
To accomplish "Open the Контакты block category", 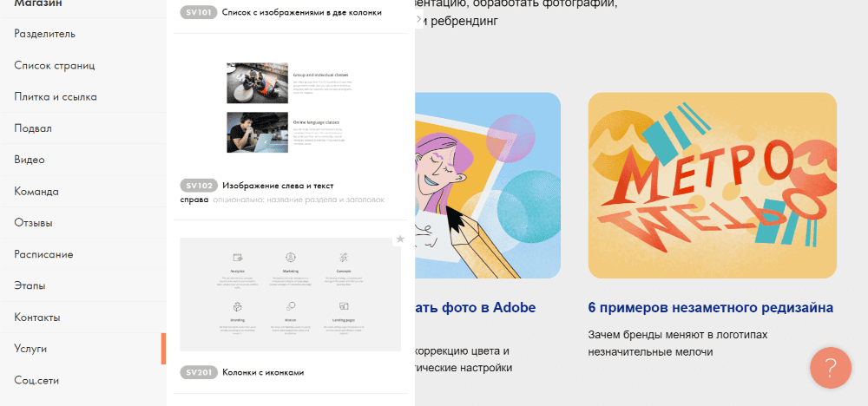I will 83,318.
